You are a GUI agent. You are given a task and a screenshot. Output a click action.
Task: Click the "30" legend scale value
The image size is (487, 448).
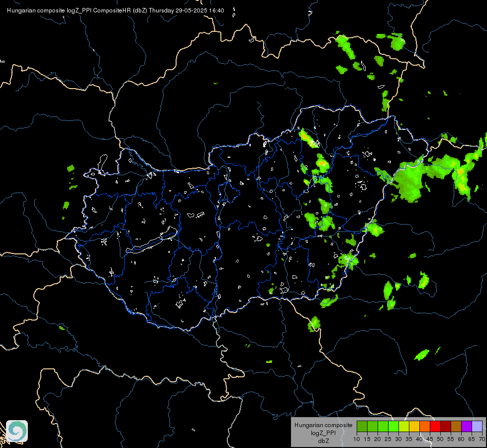tap(398, 439)
